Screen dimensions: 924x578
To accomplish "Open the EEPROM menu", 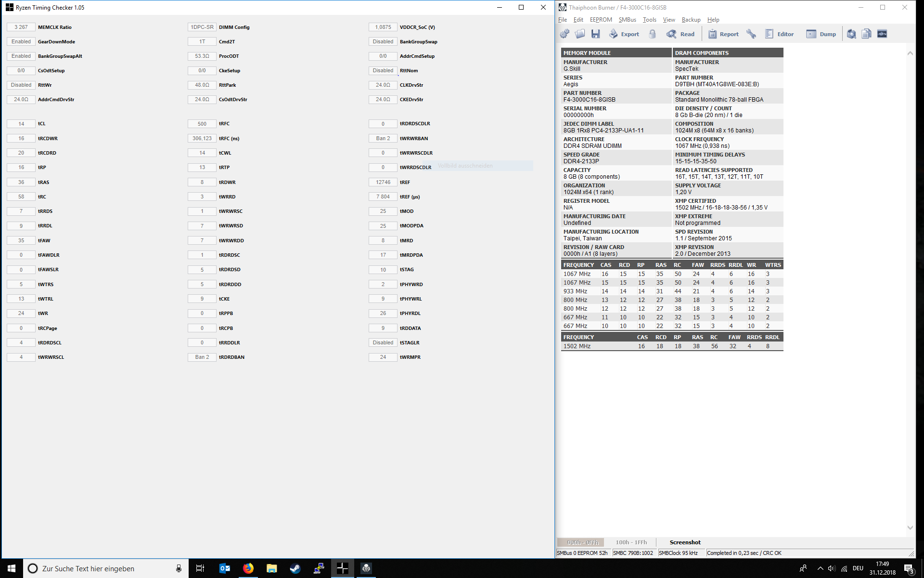I will 601,20.
